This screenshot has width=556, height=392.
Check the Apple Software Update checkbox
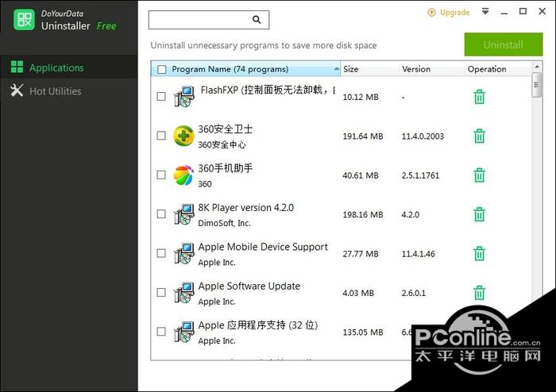point(161,293)
